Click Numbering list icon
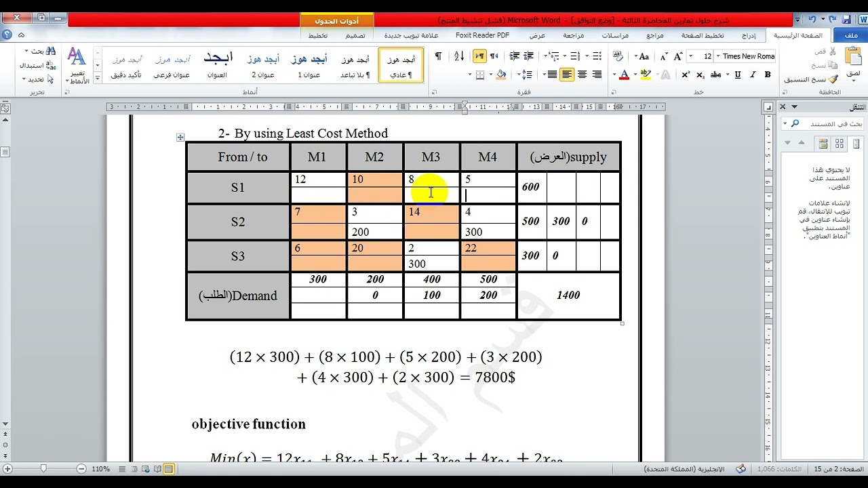The image size is (868, 488). (x=574, y=56)
